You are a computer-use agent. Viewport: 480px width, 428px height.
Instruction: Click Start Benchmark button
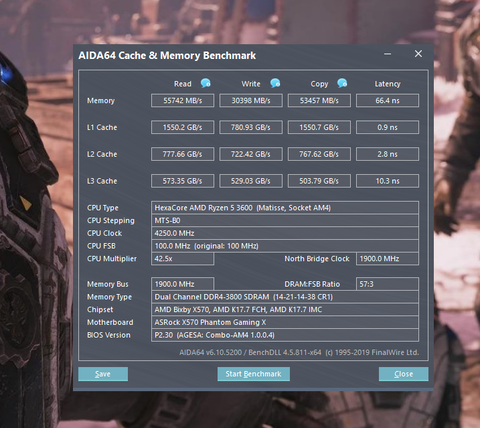click(254, 374)
